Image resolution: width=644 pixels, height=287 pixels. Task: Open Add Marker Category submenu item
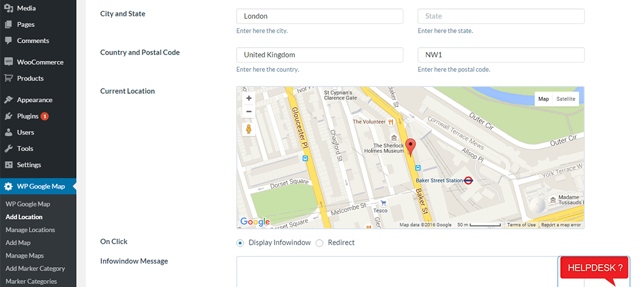pos(35,268)
